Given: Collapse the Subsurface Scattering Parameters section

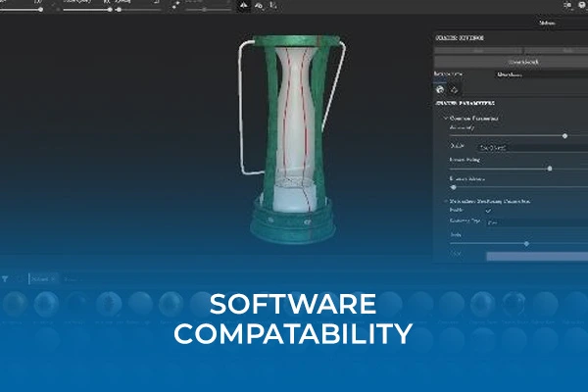Looking at the screenshot, I should pos(446,202).
